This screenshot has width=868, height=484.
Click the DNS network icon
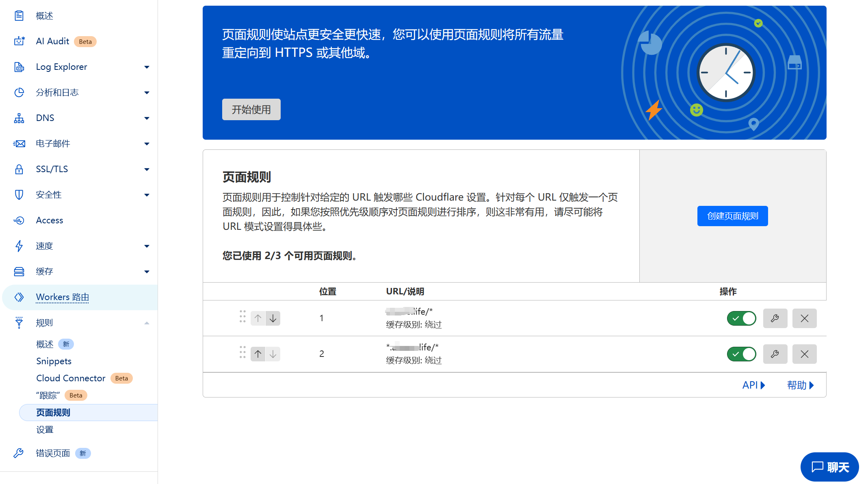pyautogui.click(x=19, y=118)
